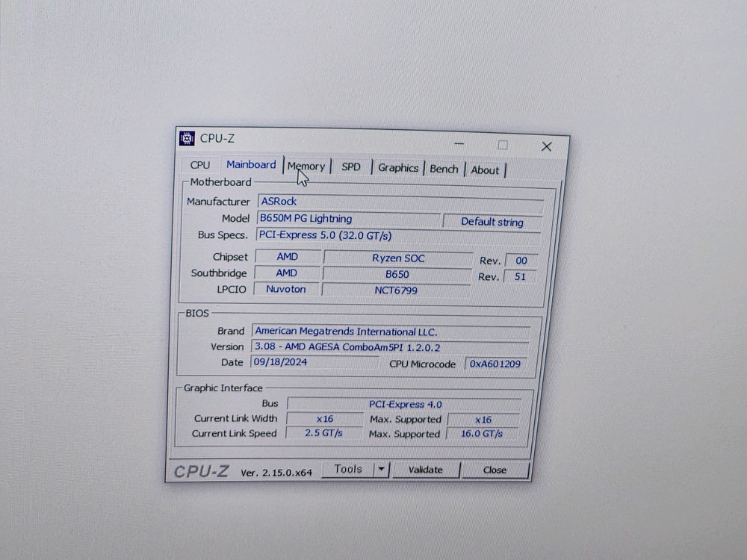
Task: Select the Current Link Speed field 2.5 GT/s
Action: point(324,432)
